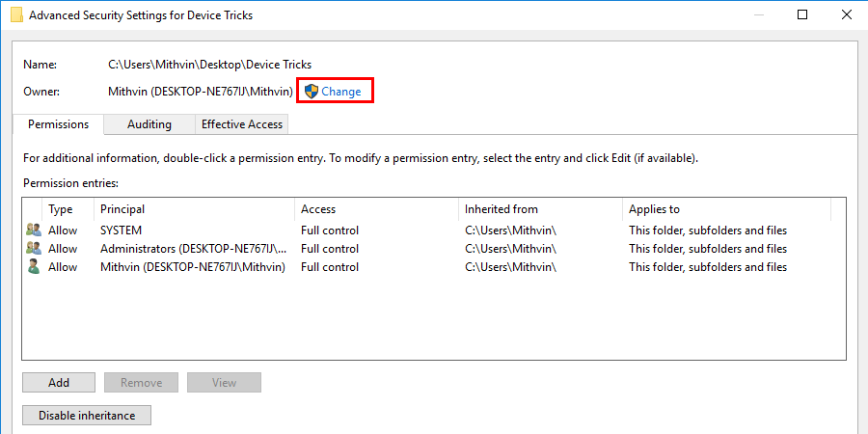Click the folder icon in title bar
Image resolution: width=868 pixels, height=434 pixels.
click(16, 14)
